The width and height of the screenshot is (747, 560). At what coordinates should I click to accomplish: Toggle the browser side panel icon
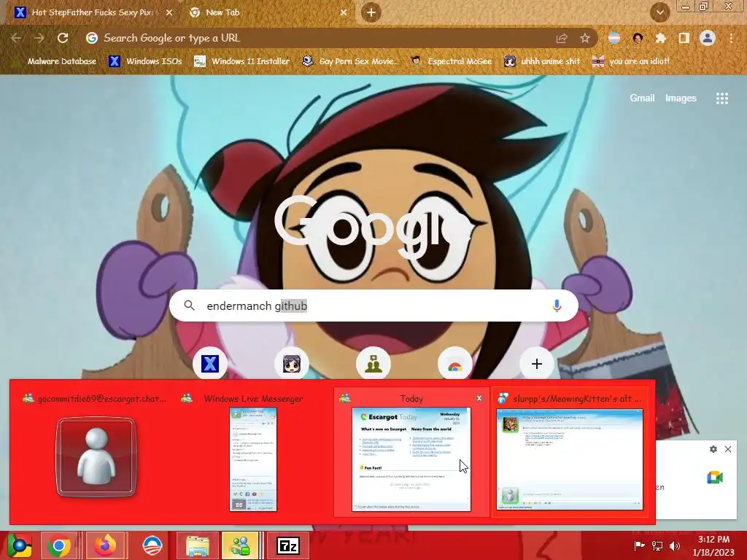point(684,38)
